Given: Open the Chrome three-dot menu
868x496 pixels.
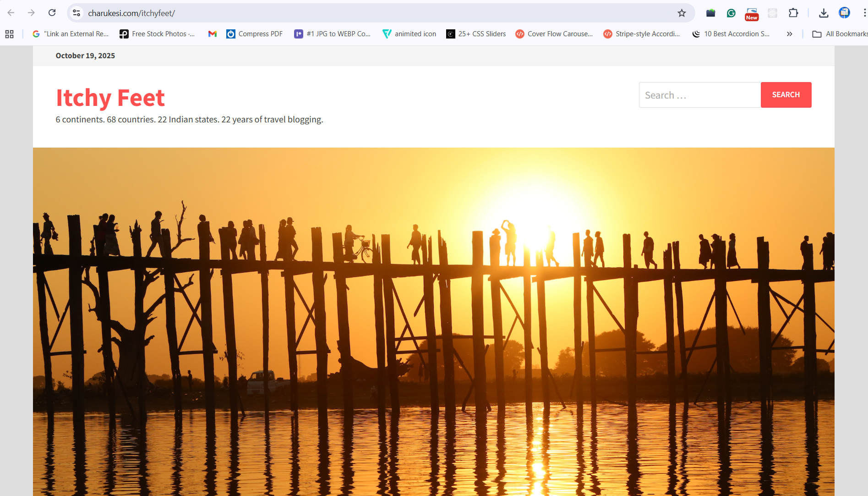Looking at the screenshot, I should point(864,13).
